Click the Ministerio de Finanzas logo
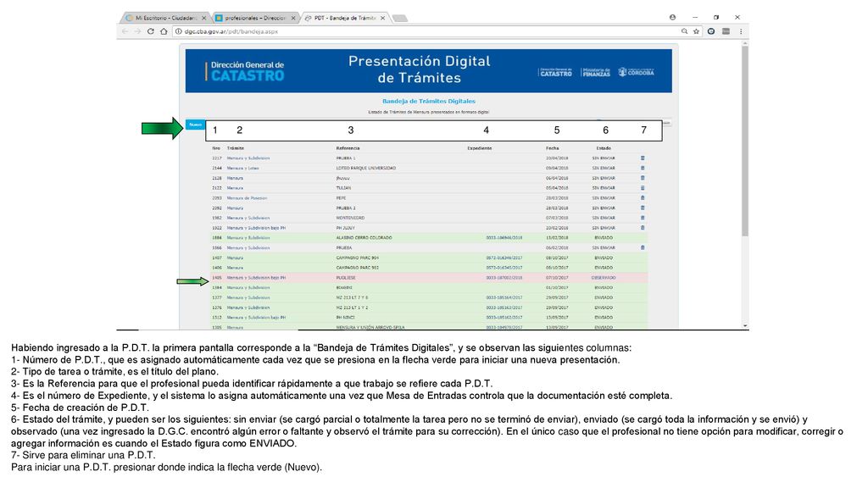The image size is (868, 488). click(x=596, y=72)
